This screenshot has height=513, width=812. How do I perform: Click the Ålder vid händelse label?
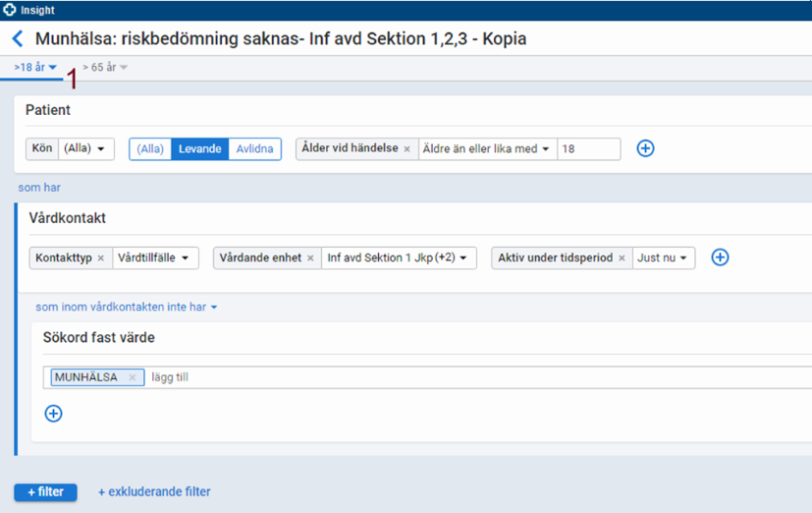(x=351, y=148)
